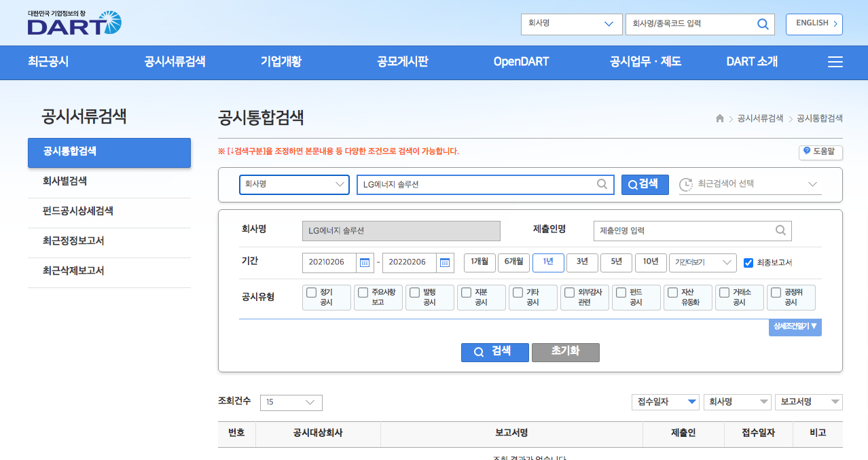
Task: Open 조회건수 15 dropdown
Action: (291, 402)
